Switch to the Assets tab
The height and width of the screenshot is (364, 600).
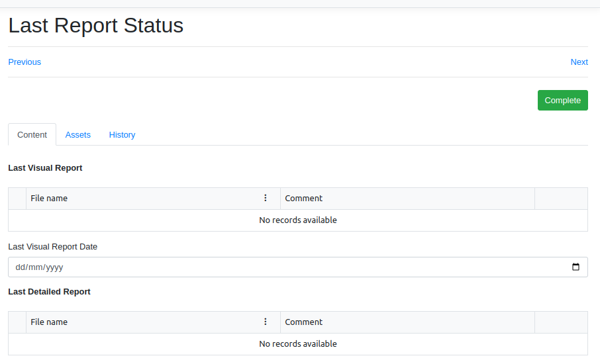coord(77,135)
